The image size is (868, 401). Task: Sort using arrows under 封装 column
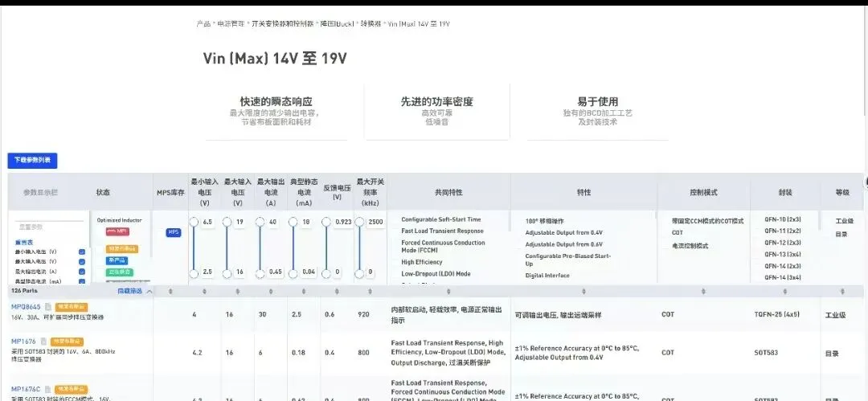[x=784, y=292]
